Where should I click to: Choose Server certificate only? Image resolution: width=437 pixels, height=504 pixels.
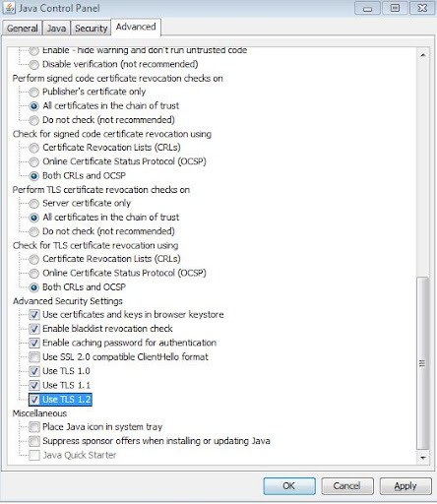pyautogui.click(x=33, y=204)
